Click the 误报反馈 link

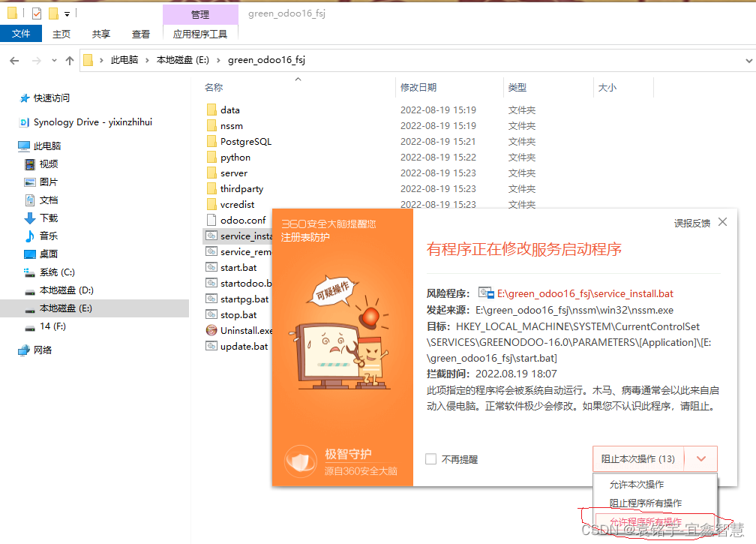coord(691,222)
